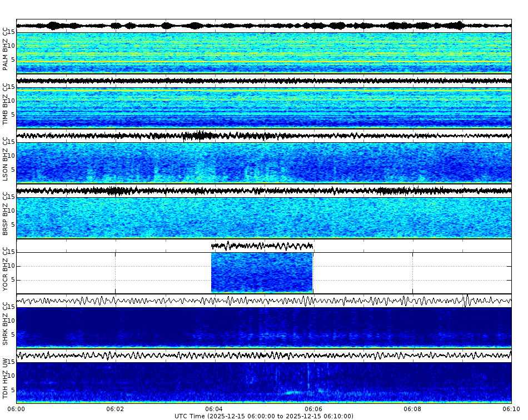Select the LSON BHZ CC station label
528x420 pixels.
tap(6, 158)
